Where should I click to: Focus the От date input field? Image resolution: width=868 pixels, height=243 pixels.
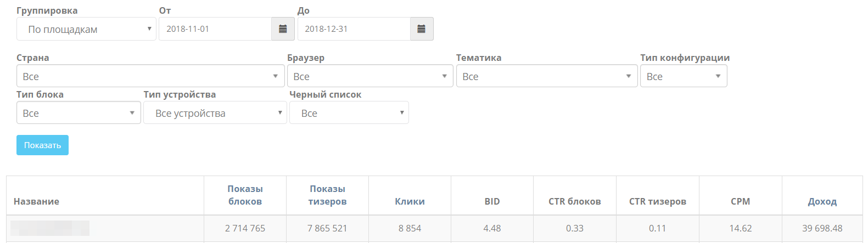215,29
